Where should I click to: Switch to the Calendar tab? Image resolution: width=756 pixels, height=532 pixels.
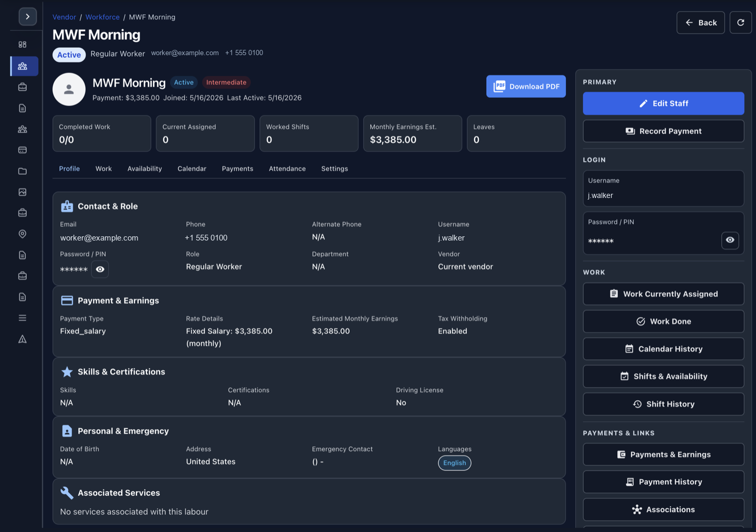[192, 169]
